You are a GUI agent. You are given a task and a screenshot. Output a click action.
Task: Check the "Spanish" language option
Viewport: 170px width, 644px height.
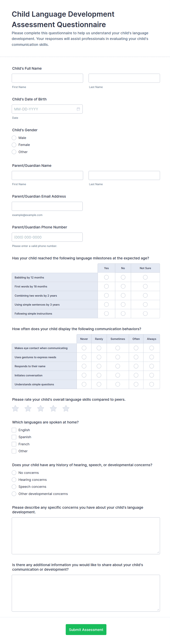(x=14, y=437)
